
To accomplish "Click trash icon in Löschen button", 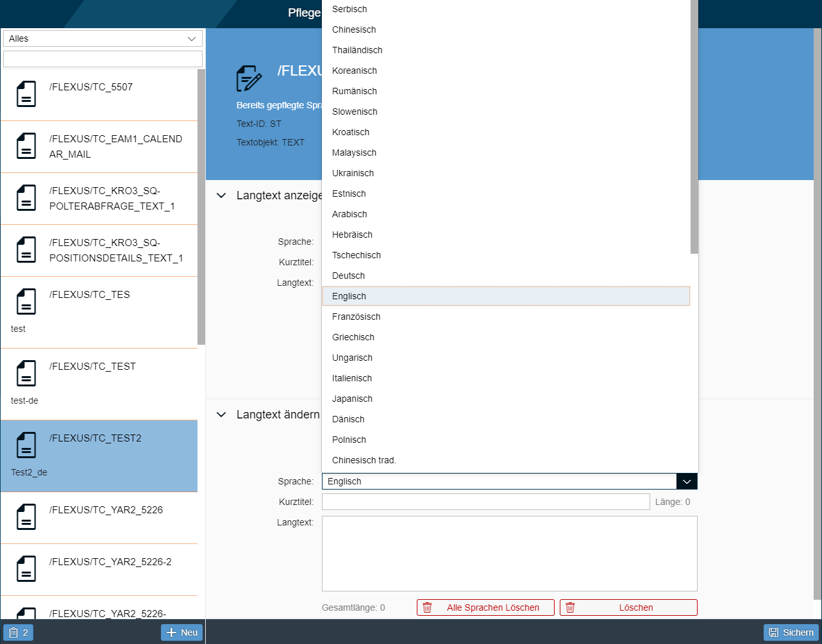I will (570, 607).
